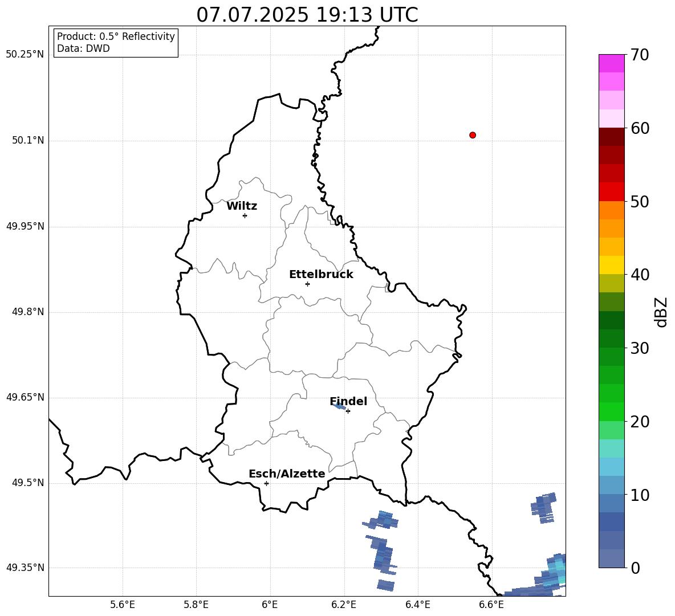The width and height of the screenshot is (675, 616).
Task: Click the 5.8°E longitude label
Action: (196, 605)
